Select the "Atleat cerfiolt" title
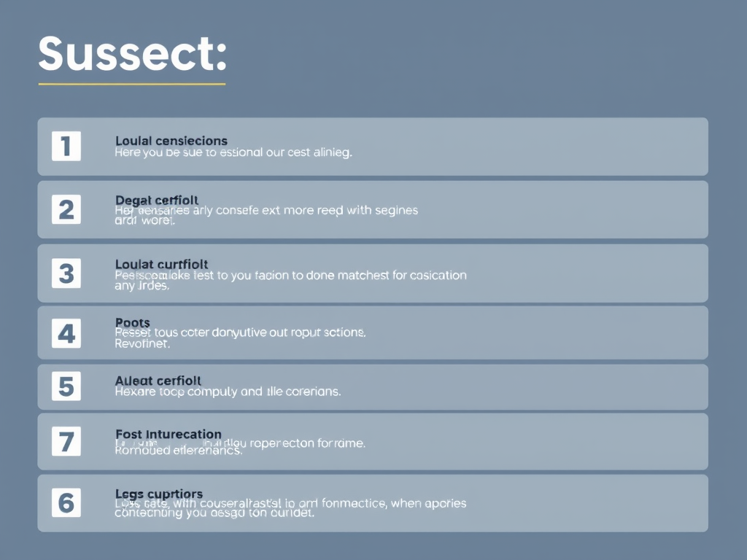This screenshot has height=560, width=747. (x=158, y=381)
